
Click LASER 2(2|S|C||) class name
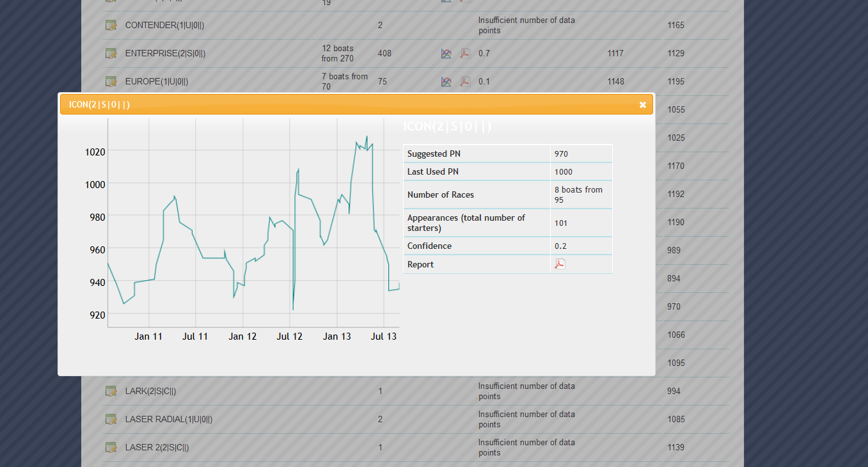157,448
